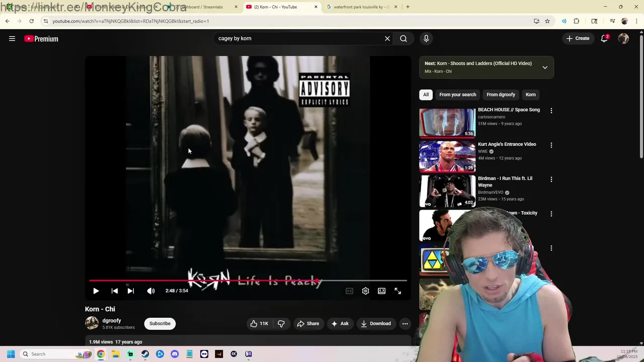Seek on the red video progress bar

tap(248, 281)
